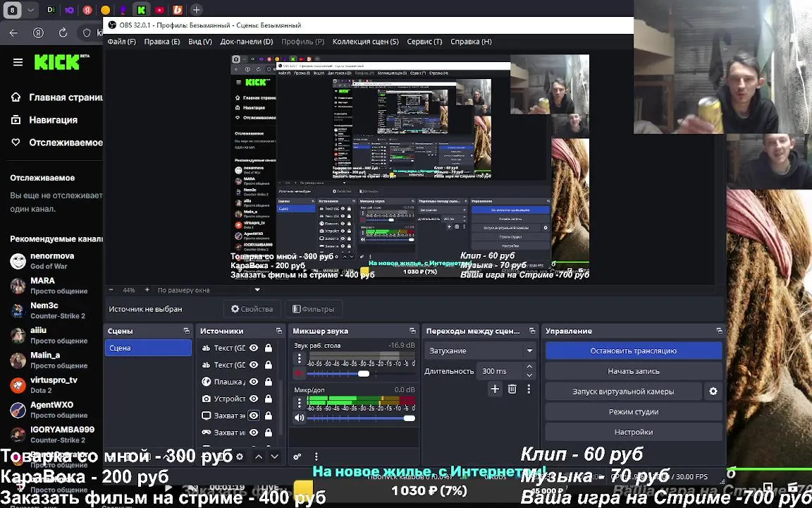Click the 300 ms duration field

500,371
